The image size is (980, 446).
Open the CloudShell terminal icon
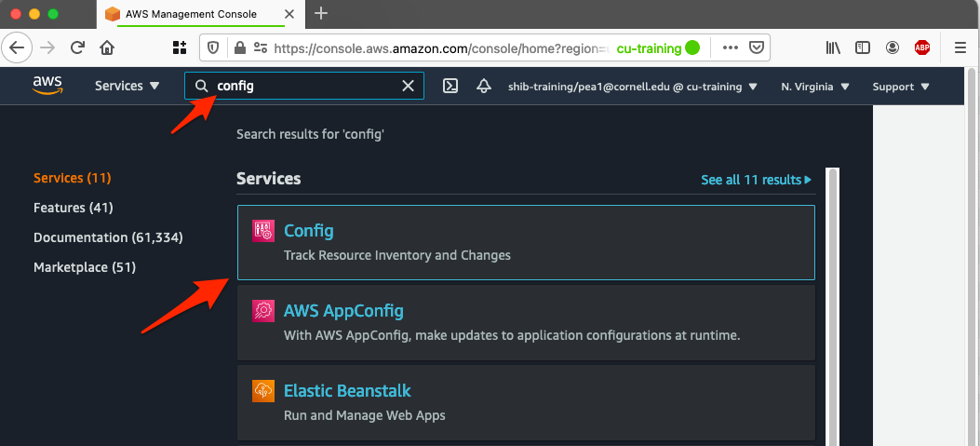click(x=450, y=87)
